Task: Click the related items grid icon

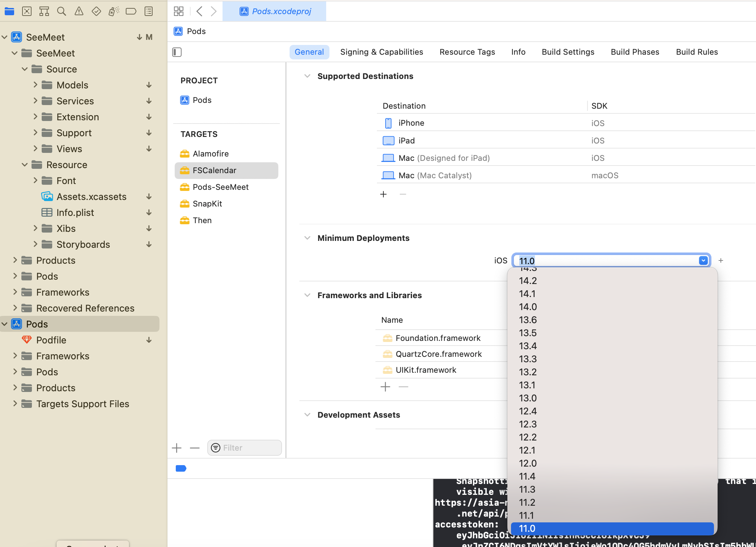Action: click(x=179, y=11)
